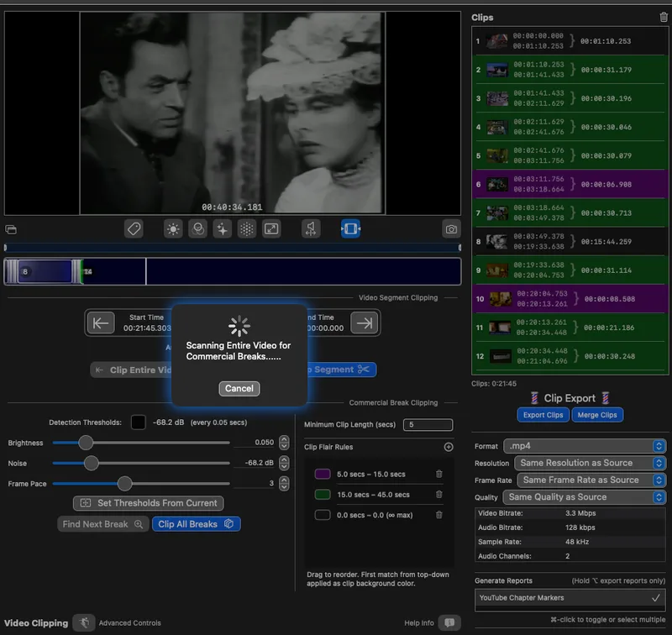
Task: Click the Clip Segment scissors button
Action: [342, 370]
